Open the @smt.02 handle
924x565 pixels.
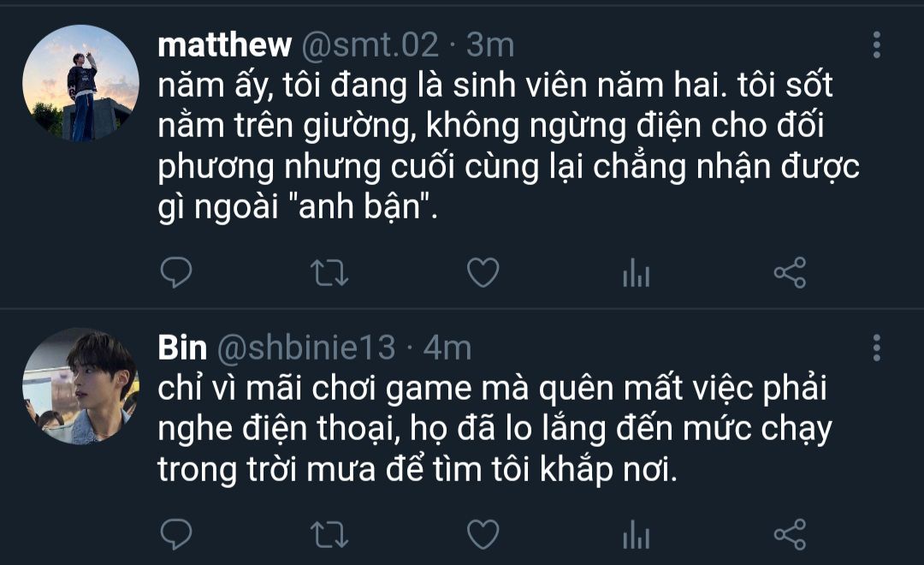[x=370, y=45]
